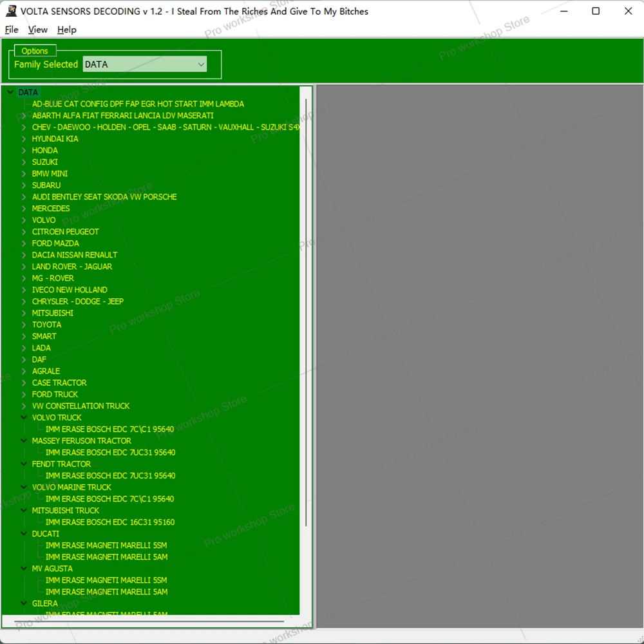This screenshot has height=644, width=644.
Task: Maximize the VOLTA SENSORS DECODING window
Action: pos(596,11)
